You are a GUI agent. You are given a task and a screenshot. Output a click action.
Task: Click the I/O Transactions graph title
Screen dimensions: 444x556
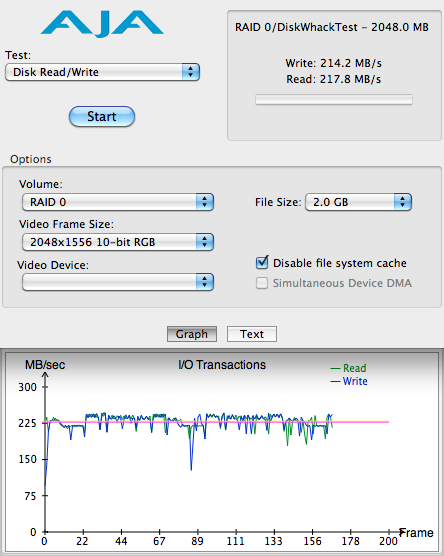point(222,365)
